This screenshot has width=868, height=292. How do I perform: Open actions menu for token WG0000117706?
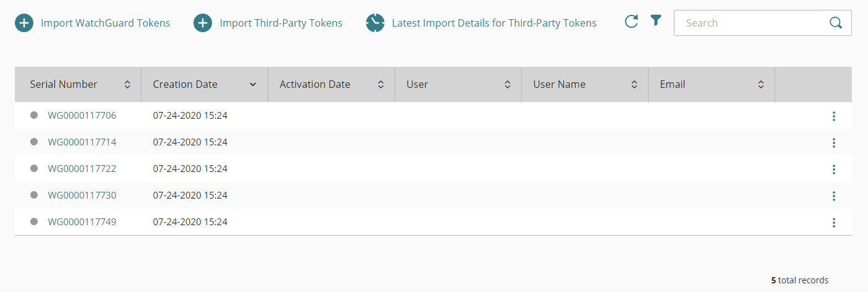pos(834,116)
